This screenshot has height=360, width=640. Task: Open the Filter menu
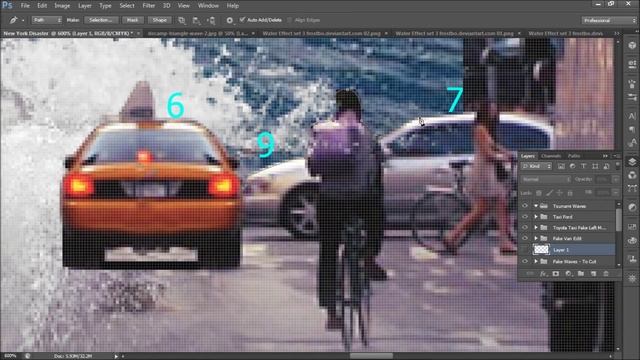tap(149, 6)
